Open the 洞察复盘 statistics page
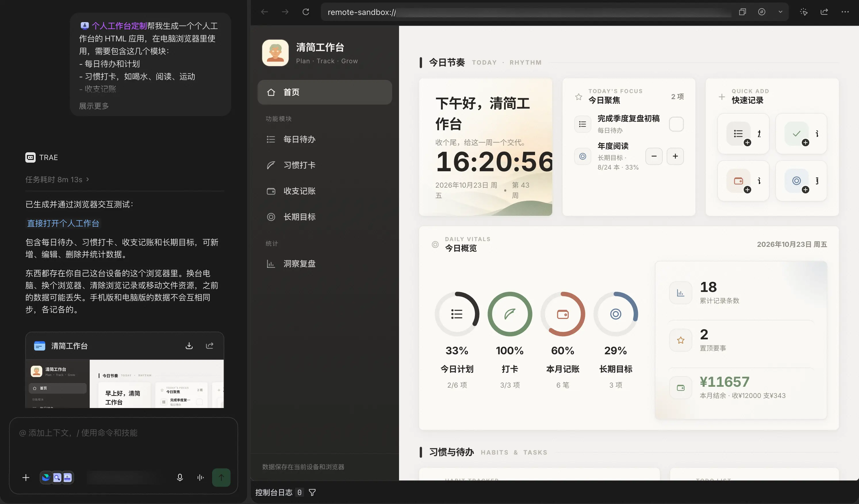Screen dimensions: 859x504 (325, 263)
